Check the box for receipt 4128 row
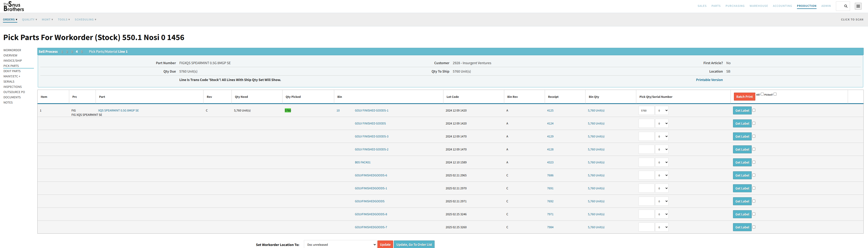 (754, 149)
